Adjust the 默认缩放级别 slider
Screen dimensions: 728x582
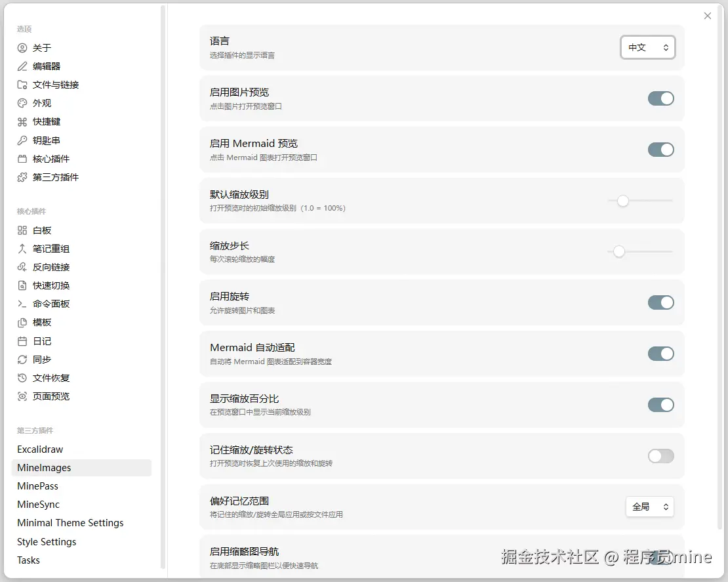click(640, 201)
